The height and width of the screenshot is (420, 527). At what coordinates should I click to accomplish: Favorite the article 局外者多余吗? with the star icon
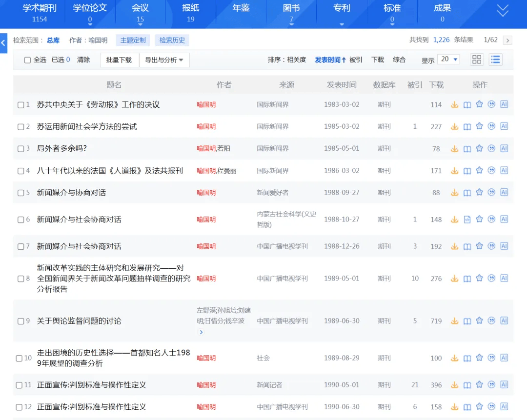(x=479, y=148)
